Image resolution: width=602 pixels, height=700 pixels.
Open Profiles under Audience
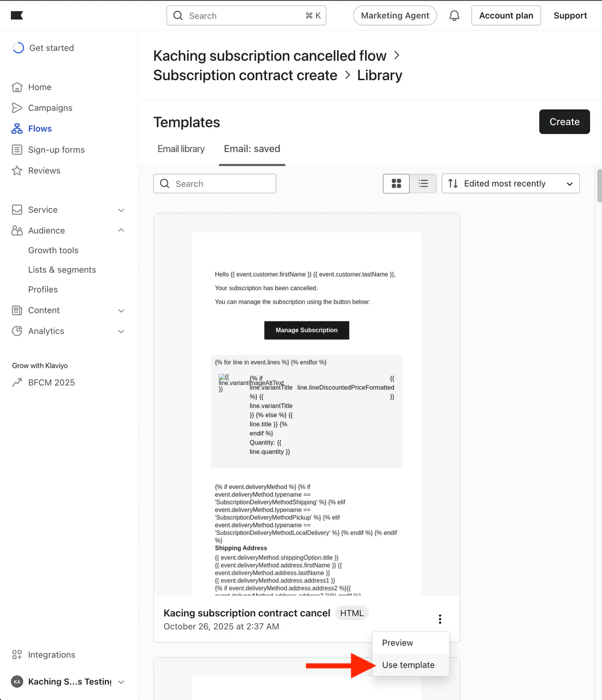coord(43,289)
